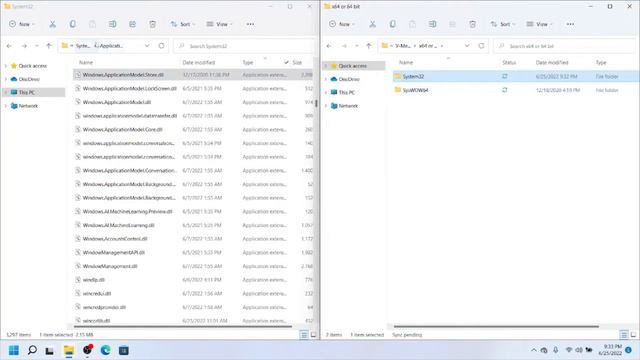Switch System32 window to details view button
Viewport: 640px width, 360px height.
[304, 335]
